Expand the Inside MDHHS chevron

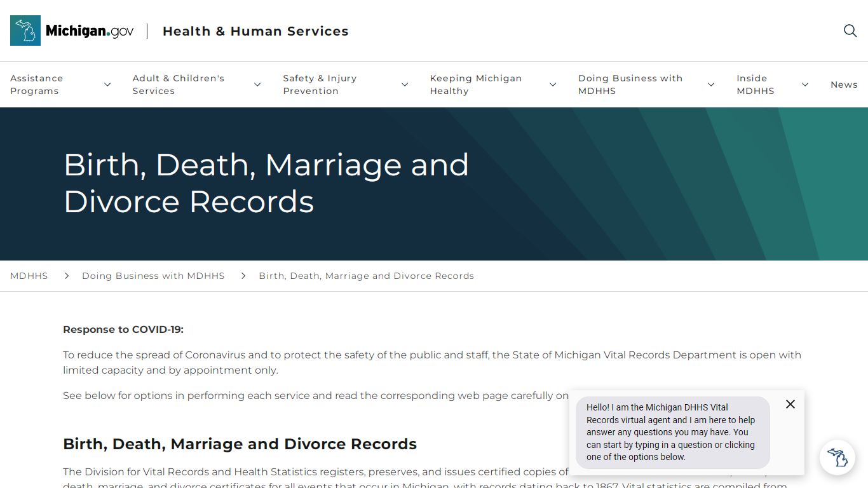805,85
